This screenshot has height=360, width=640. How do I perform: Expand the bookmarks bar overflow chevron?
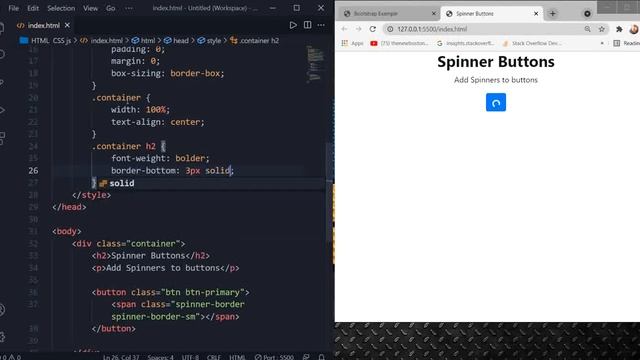[x=602, y=43]
